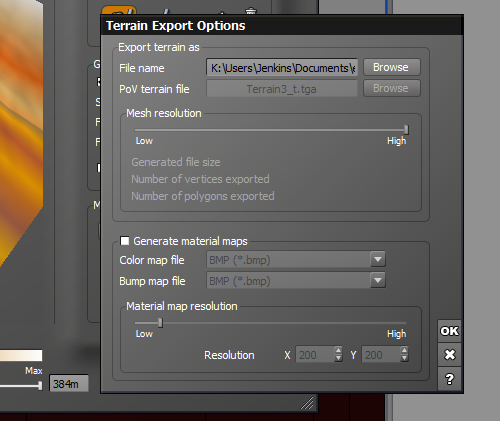500x421 pixels.
Task: Expand the Color map file dropdown
Action: [x=378, y=259]
